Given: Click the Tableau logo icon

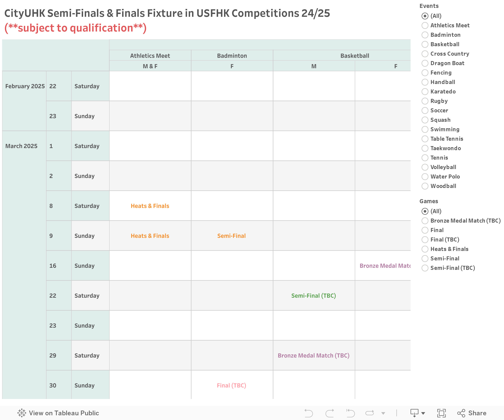Looking at the screenshot, I should tap(22, 413).
